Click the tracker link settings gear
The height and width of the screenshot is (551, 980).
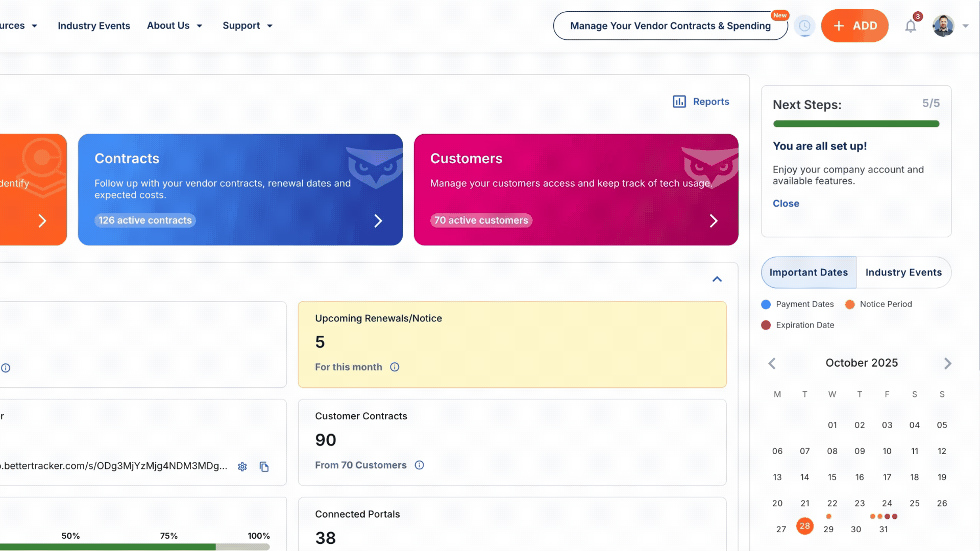pyautogui.click(x=242, y=467)
